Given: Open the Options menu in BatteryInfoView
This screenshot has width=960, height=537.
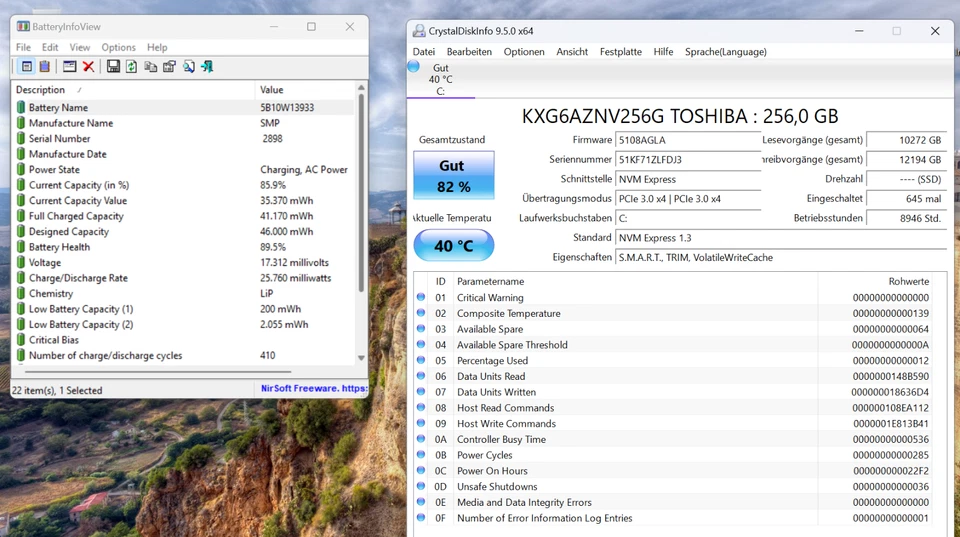Looking at the screenshot, I should (119, 47).
